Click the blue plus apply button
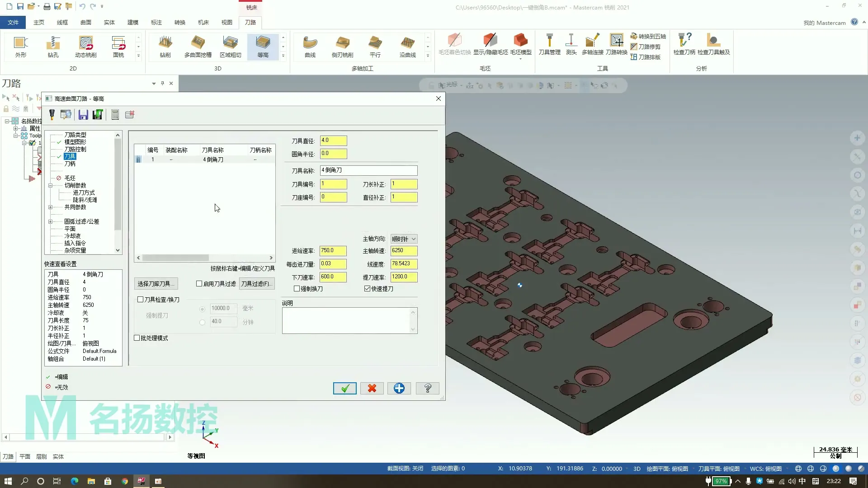 click(x=399, y=388)
